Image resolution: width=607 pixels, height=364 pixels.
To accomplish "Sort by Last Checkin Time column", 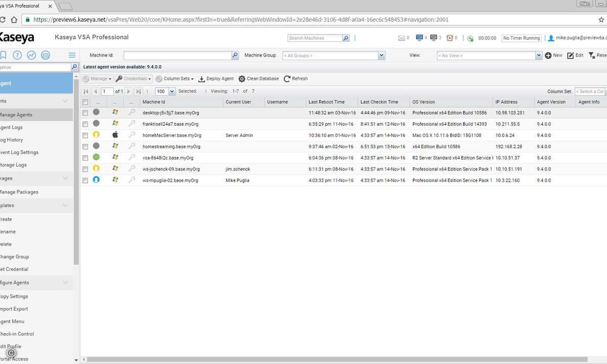I will pyautogui.click(x=383, y=102).
